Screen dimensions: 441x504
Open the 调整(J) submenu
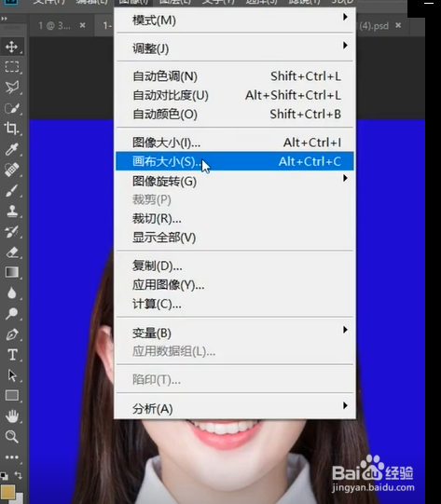point(235,48)
